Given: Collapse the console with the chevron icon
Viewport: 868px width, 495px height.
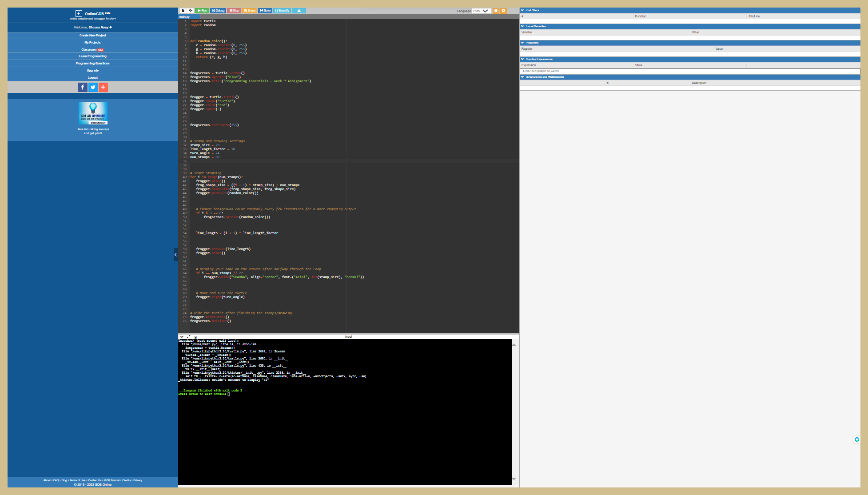Looking at the screenshot, I should click(x=182, y=337).
